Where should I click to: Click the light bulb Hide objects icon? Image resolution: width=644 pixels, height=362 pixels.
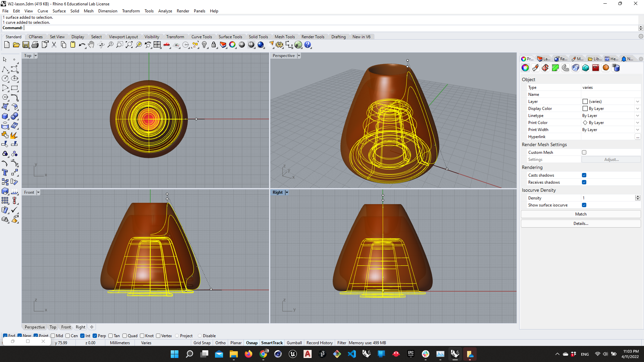tap(204, 45)
